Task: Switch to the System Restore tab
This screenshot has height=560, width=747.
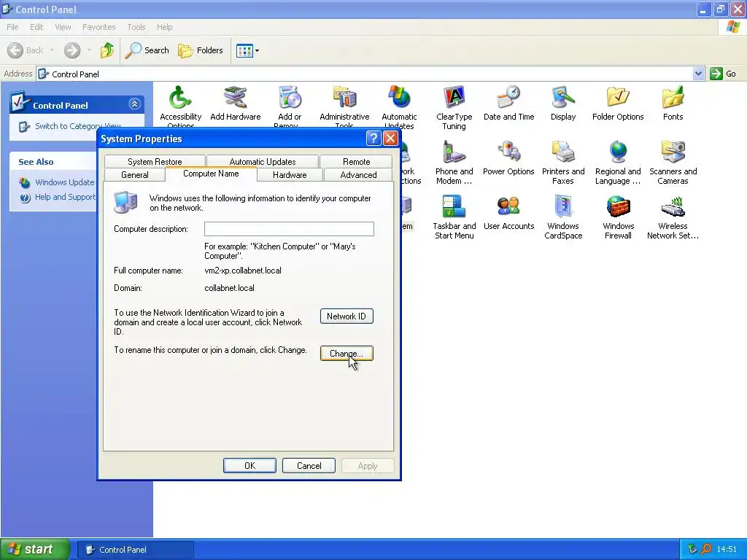Action: coord(155,161)
